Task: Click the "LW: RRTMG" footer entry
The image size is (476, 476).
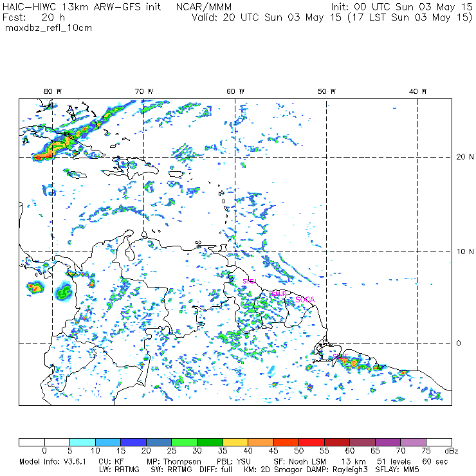Action: [119, 470]
